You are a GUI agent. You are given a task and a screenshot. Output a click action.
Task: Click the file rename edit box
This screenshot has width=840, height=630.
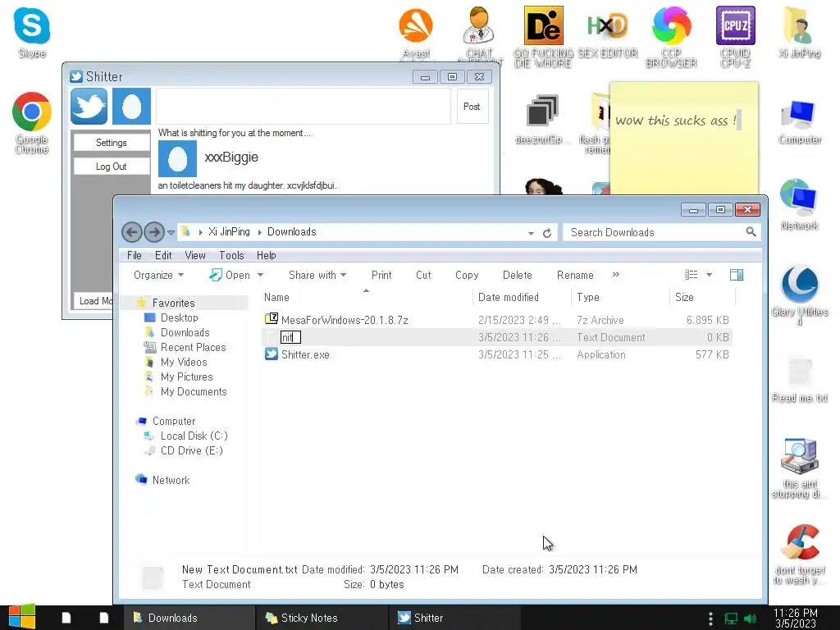[291, 337]
